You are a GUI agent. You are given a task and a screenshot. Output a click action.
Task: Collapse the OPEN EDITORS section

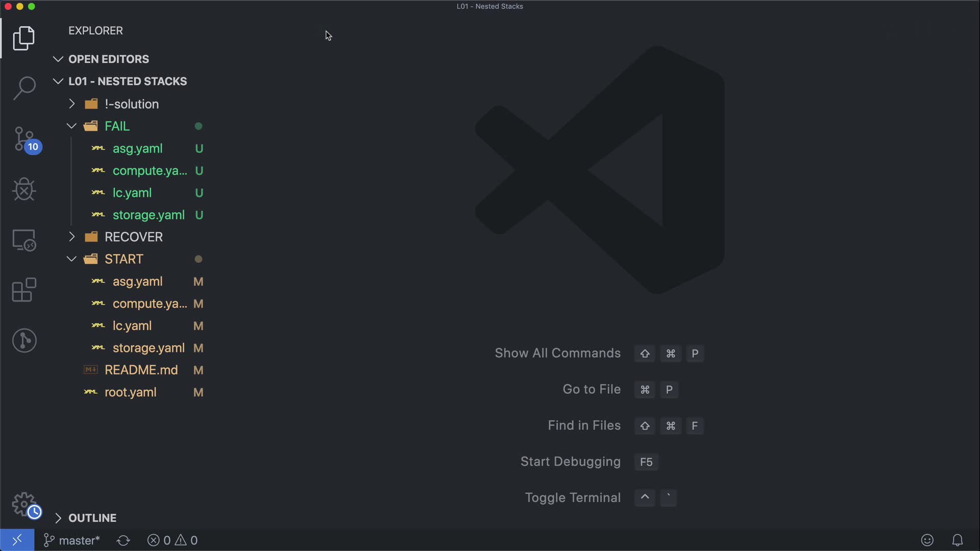(x=108, y=59)
